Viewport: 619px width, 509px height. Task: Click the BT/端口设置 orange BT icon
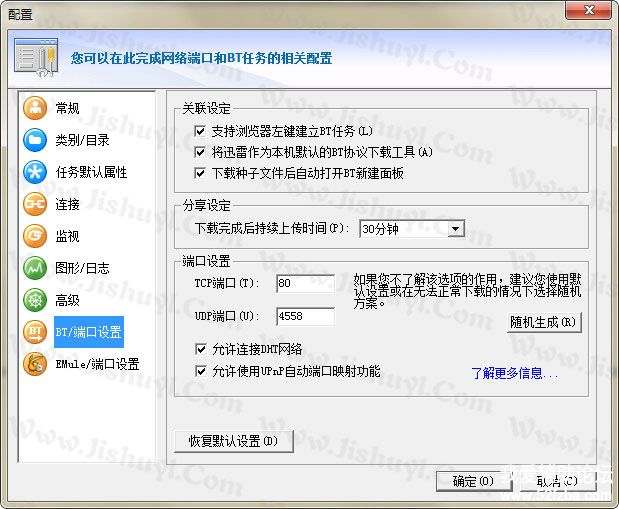[x=35, y=332]
